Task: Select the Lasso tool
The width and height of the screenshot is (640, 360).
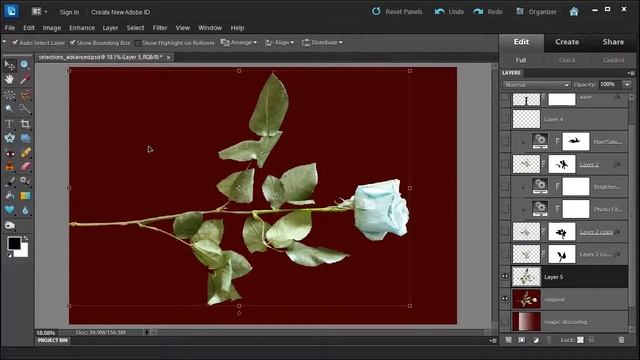Action: pyautogui.click(x=25, y=95)
